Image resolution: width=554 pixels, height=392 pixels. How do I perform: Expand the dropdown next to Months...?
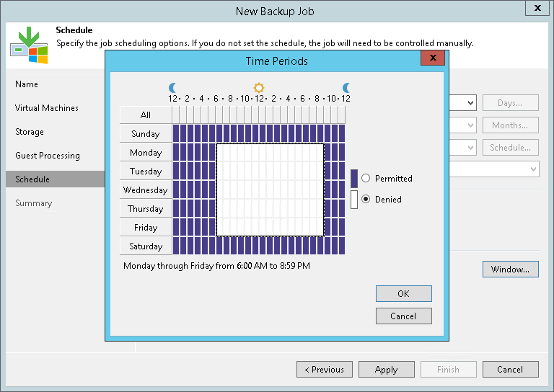[470, 125]
